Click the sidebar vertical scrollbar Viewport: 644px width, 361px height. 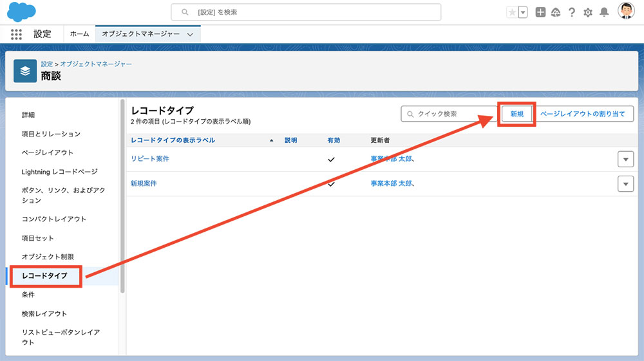tap(122, 196)
